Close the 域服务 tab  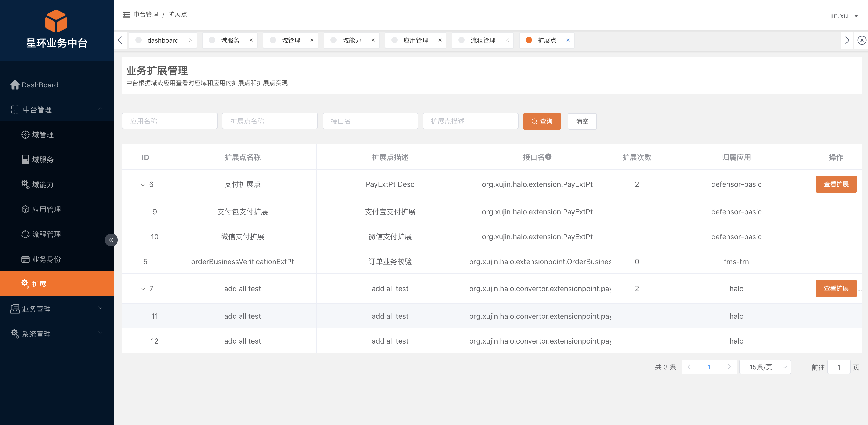click(251, 40)
